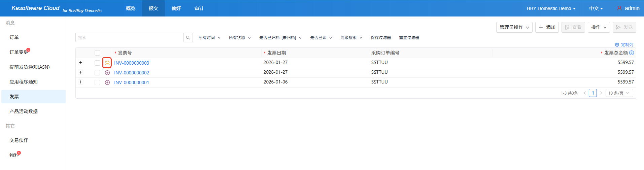Switch to the 概览 tab
Screen dimensions: 644x170
pos(131,8)
